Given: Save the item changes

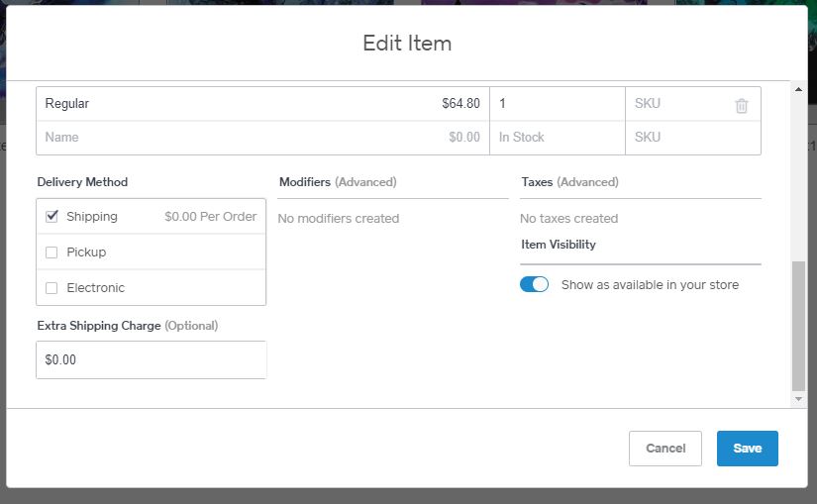Looking at the screenshot, I should click(747, 449).
